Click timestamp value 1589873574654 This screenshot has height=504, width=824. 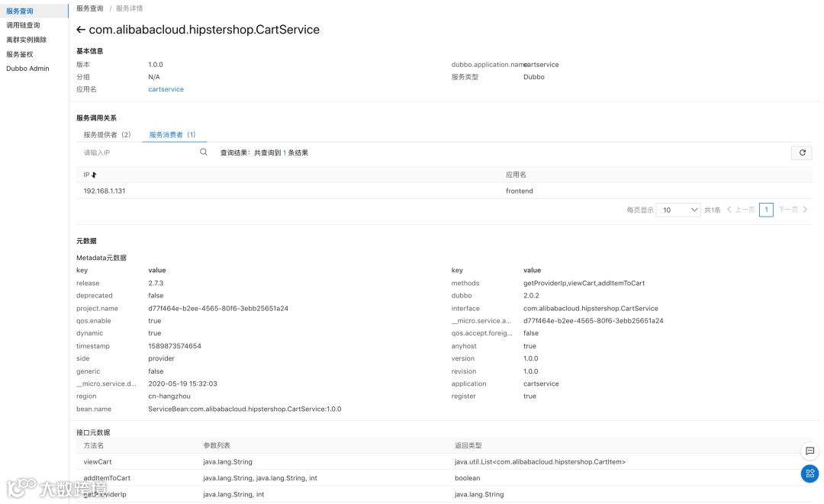pyautogui.click(x=175, y=346)
